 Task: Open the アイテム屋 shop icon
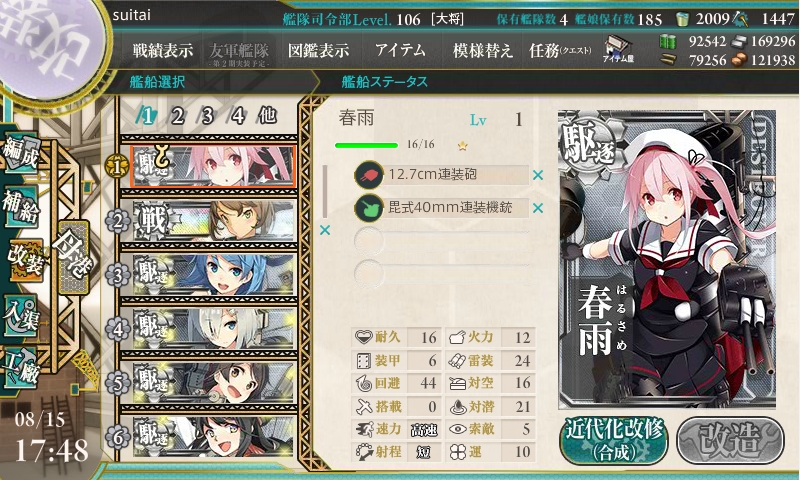click(x=618, y=49)
